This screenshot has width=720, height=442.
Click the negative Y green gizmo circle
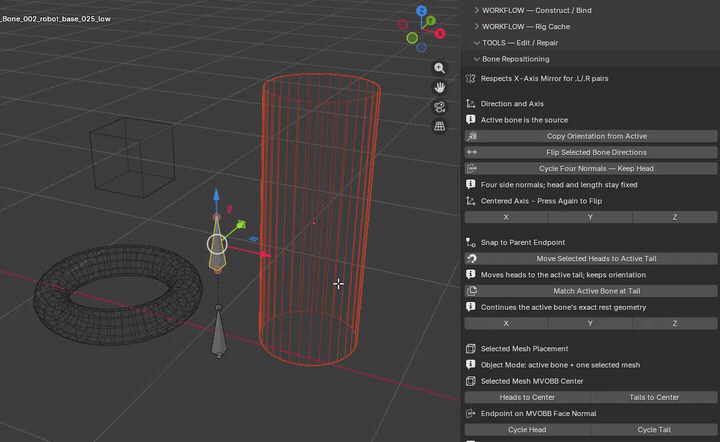pos(412,38)
